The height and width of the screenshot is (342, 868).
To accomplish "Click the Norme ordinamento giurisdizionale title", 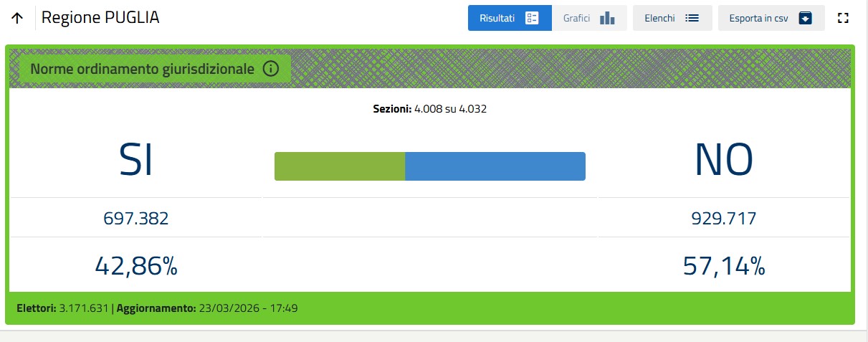I will pyautogui.click(x=142, y=69).
